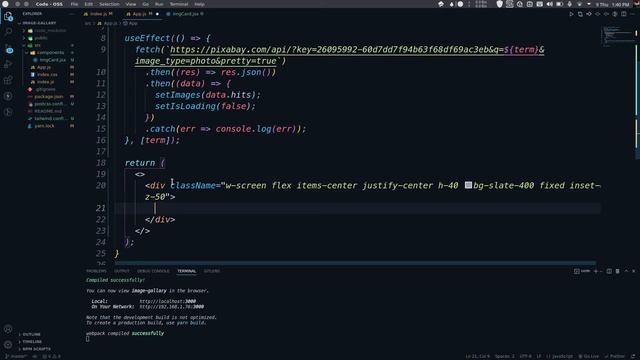Viewport: 640px width, 360px height.
Task: Expand the public folder
Action: click(41, 38)
